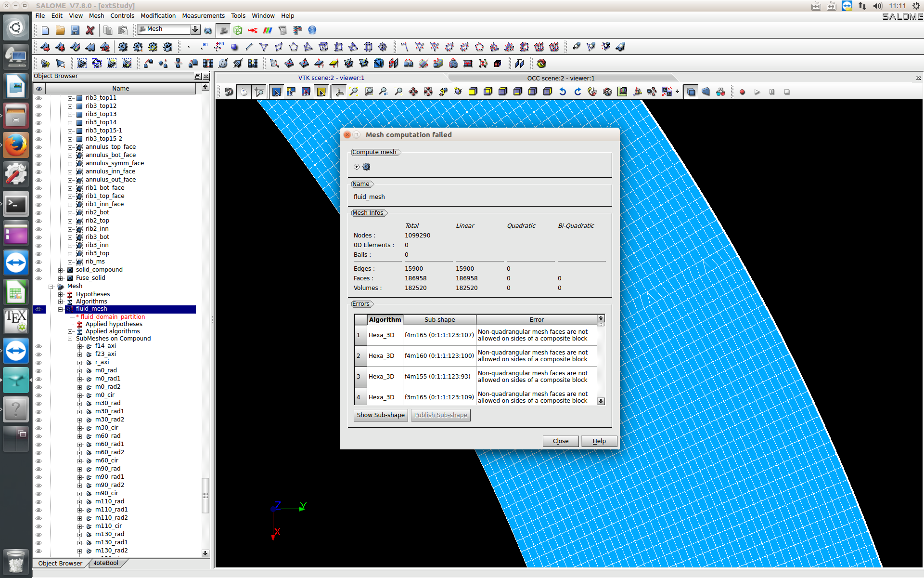
Task: Toggle visibility eye for m0_rad submesh
Action: click(39, 370)
